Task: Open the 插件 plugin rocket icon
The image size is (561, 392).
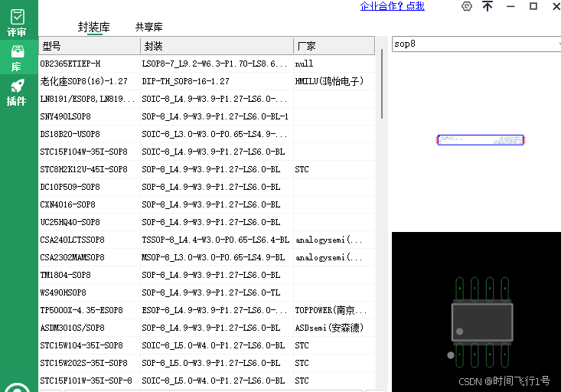Action: (x=17, y=93)
